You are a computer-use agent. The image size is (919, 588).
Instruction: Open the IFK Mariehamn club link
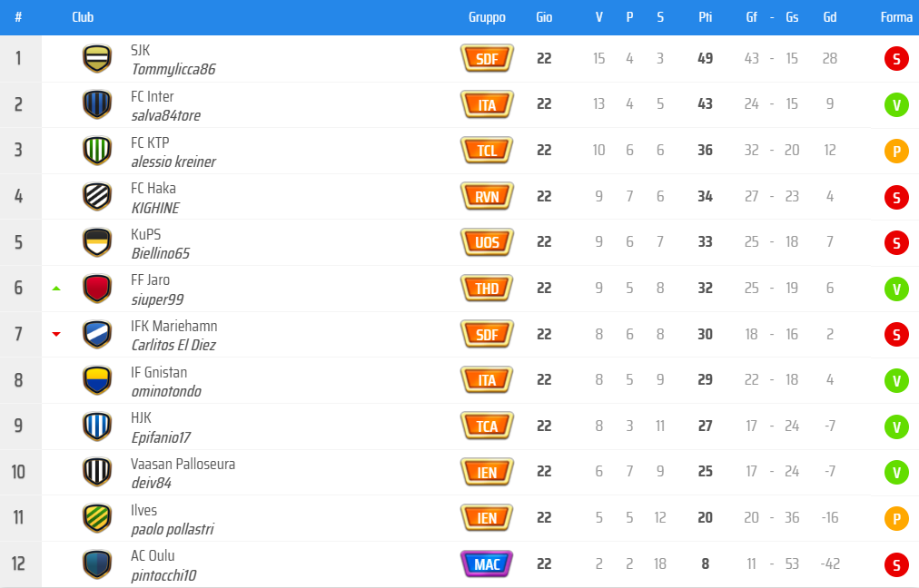(x=174, y=326)
